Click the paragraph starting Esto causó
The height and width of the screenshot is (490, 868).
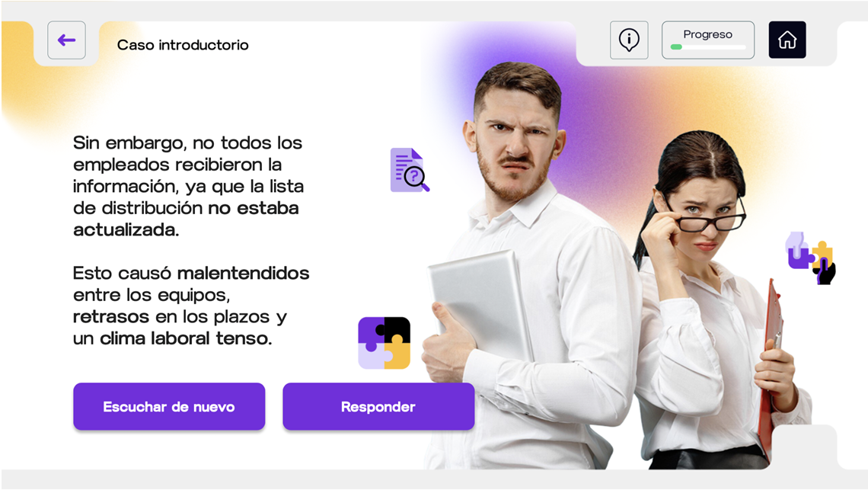click(x=191, y=306)
